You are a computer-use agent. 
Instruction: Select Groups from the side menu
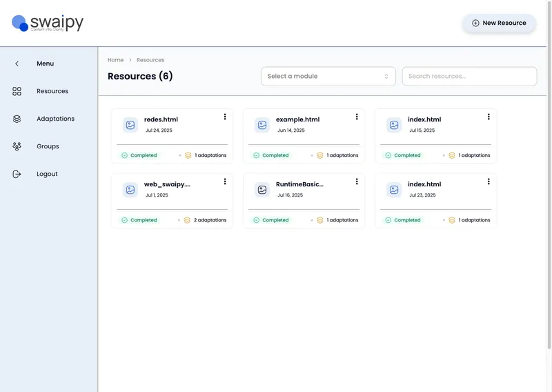tap(48, 146)
